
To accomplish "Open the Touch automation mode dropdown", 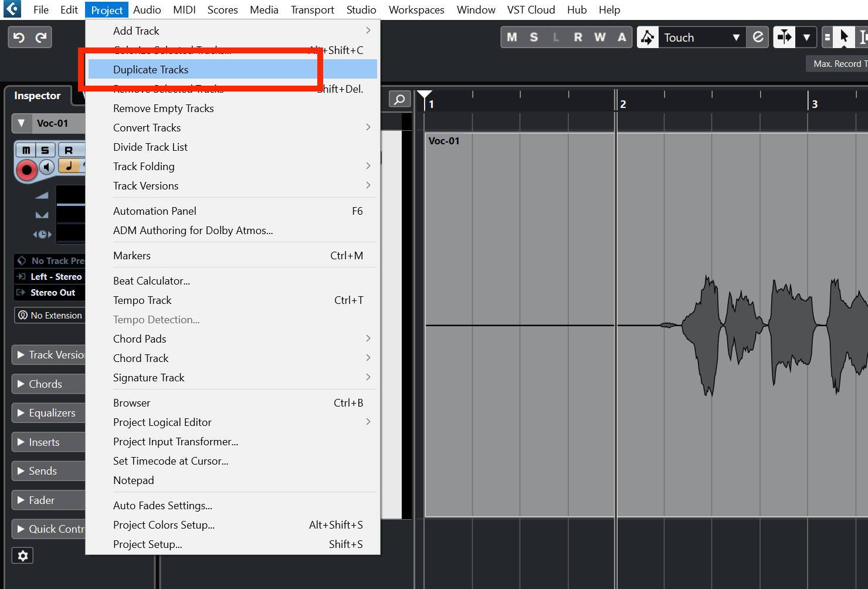I will tap(701, 36).
